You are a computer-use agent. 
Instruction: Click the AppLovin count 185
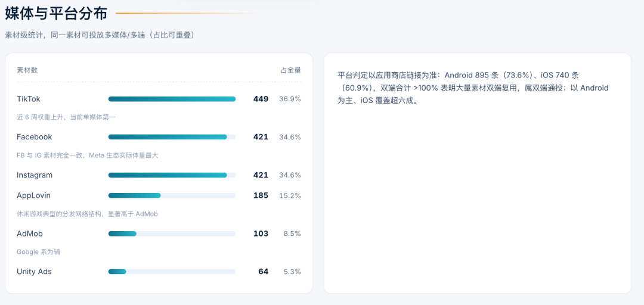261,195
